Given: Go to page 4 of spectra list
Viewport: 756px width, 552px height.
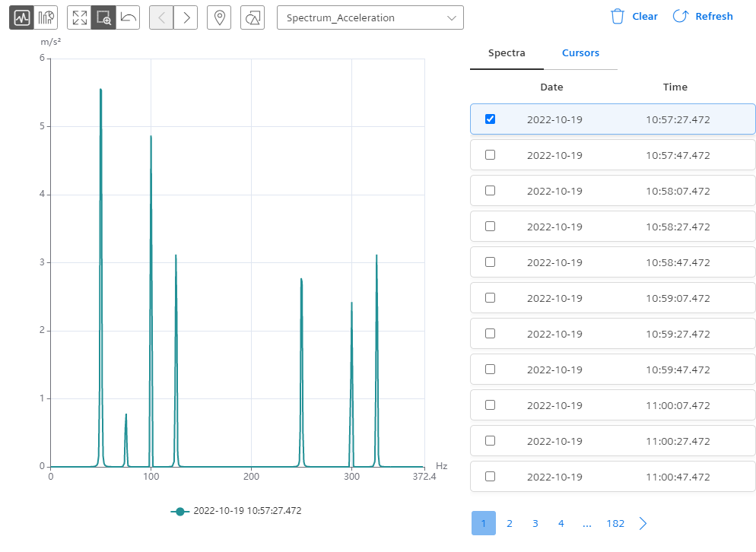Looking at the screenshot, I should pos(561,524).
